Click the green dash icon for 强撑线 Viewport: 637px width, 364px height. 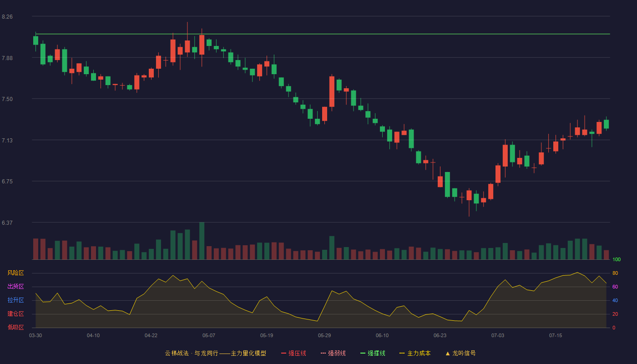point(363,353)
